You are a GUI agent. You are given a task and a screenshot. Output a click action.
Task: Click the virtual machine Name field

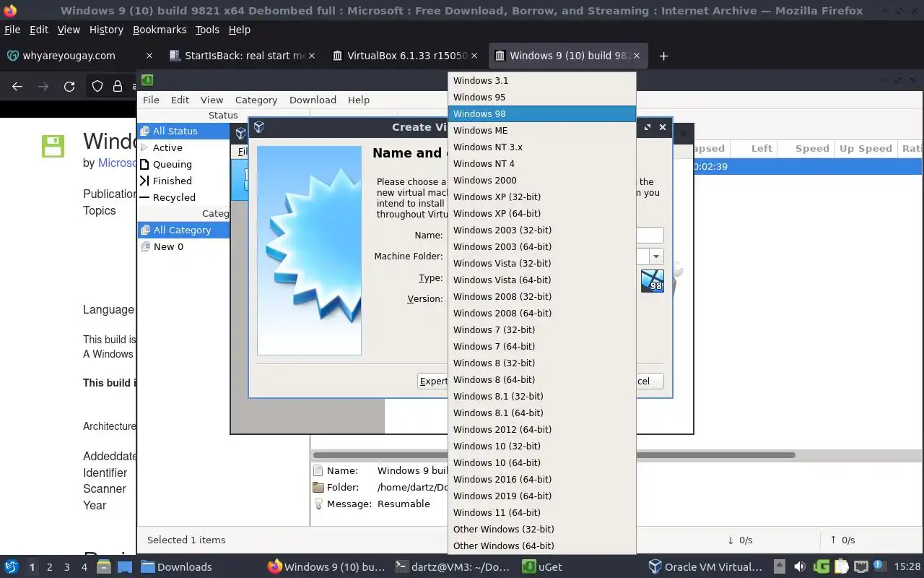649,235
